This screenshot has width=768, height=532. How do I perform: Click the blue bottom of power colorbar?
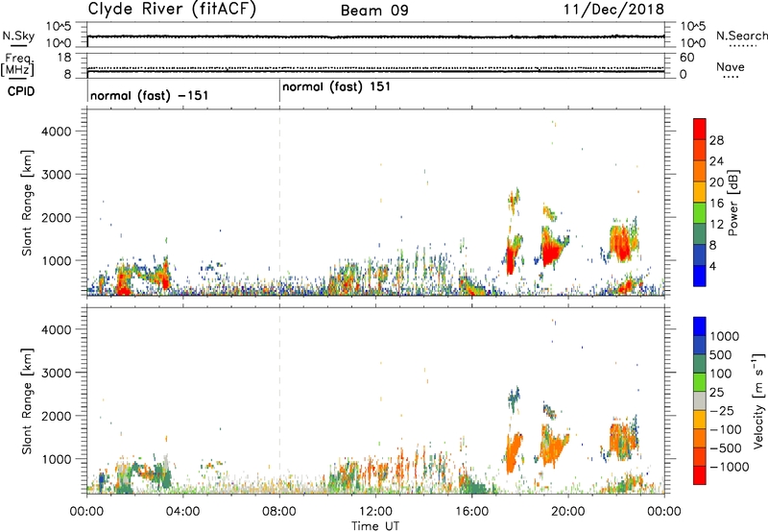[x=700, y=276]
